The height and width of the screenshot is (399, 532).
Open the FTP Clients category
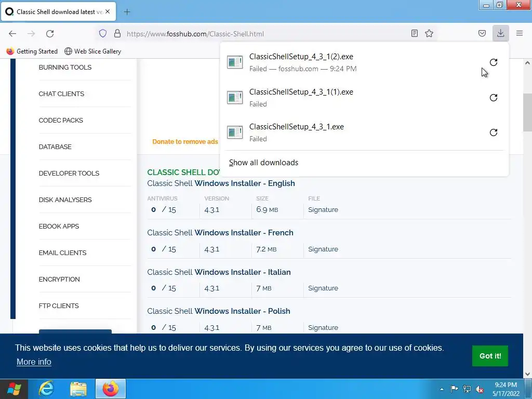point(59,305)
